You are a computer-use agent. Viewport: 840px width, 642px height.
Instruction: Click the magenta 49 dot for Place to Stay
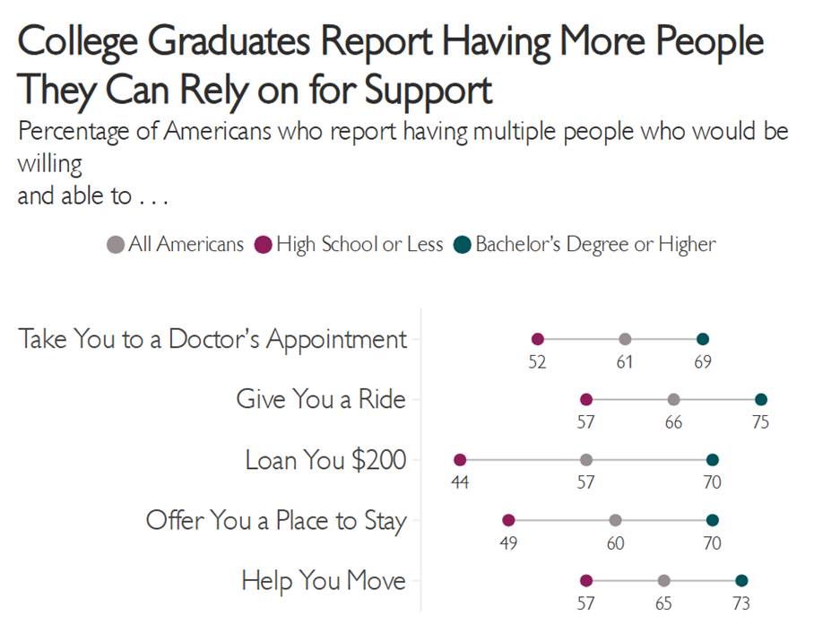click(508, 520)
